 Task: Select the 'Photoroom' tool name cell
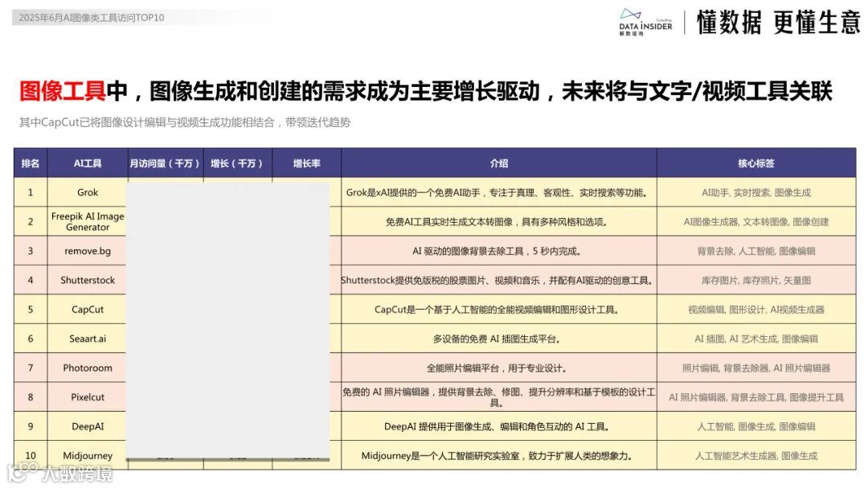coord(88,368)
